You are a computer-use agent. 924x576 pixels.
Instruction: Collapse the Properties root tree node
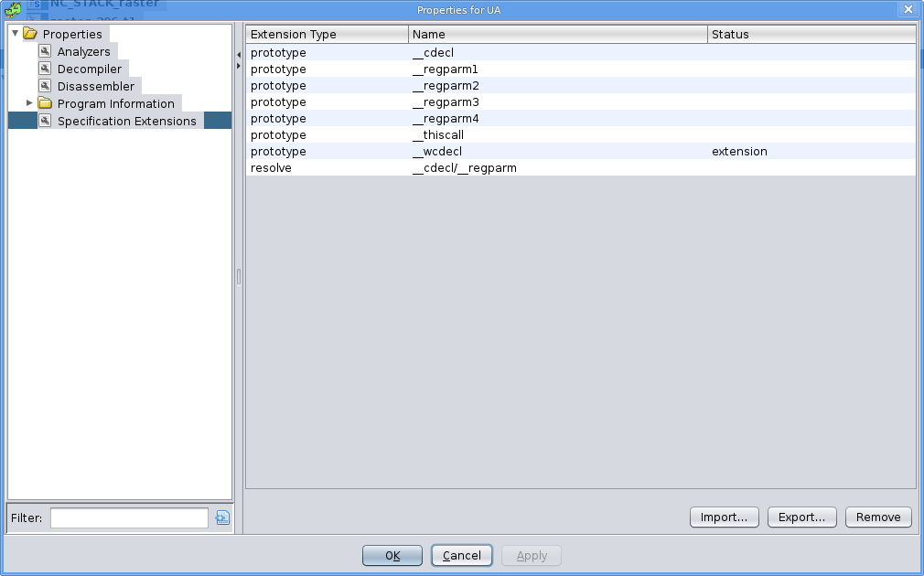(16, 34)
